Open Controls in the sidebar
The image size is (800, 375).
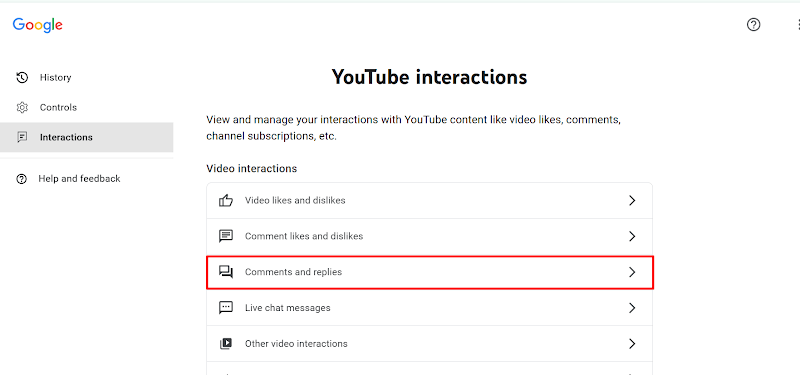coord(87,108)
